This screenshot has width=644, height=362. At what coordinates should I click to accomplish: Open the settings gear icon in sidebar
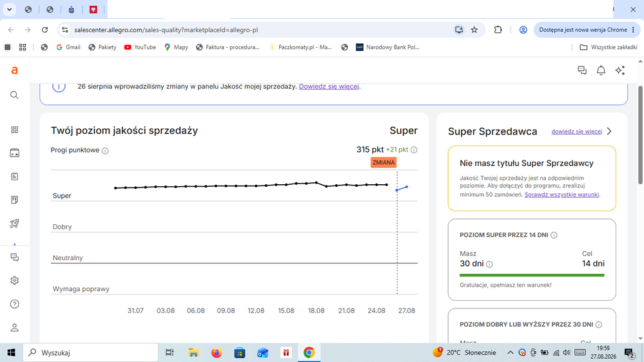14,281
